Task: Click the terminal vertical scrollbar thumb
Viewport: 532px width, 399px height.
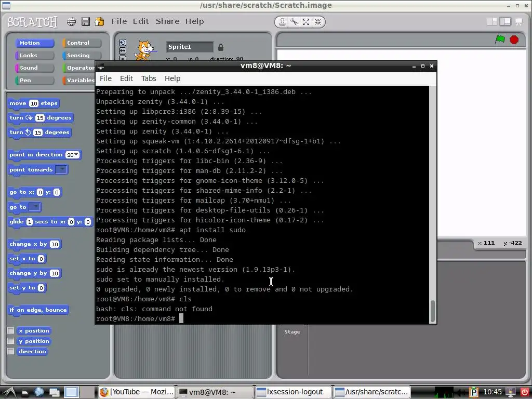Action: click(x=433, y=311)
